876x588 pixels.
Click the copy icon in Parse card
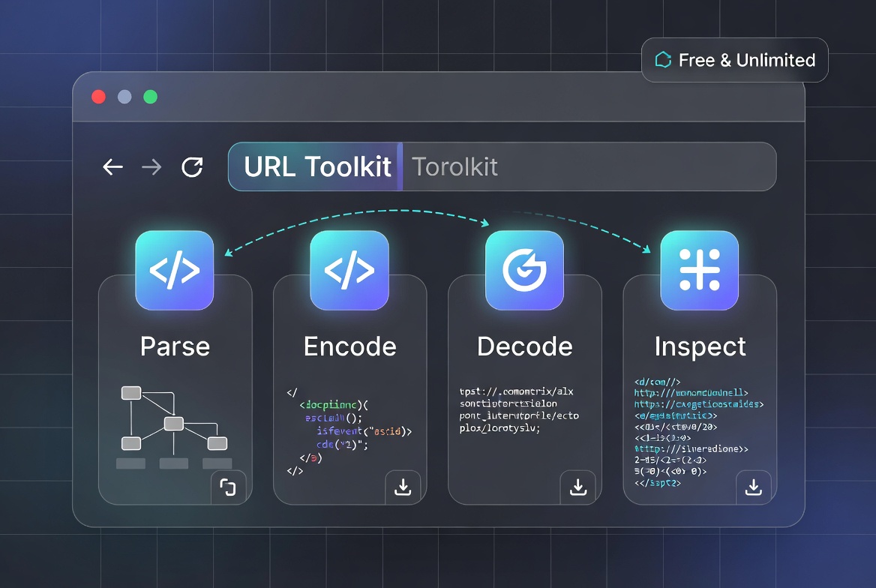point(228,487)
